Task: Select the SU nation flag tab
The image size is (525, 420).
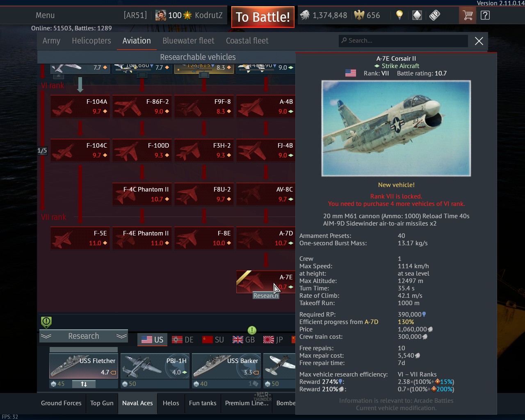Action: (213, 340)
